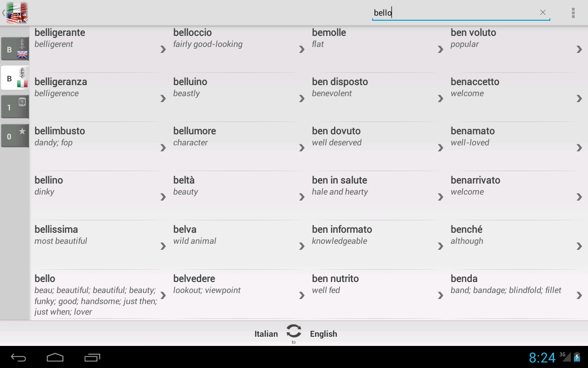Viewport: 588px width, 368px height.
Task: Open the favorites star tab
Action: click(15, 136)
